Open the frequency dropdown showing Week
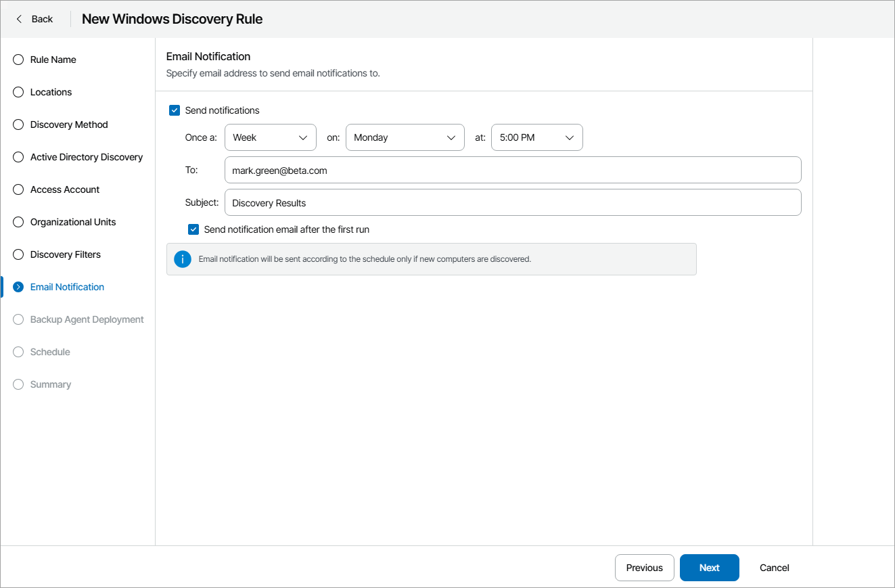The image size is (895, 588). [270, 137]
